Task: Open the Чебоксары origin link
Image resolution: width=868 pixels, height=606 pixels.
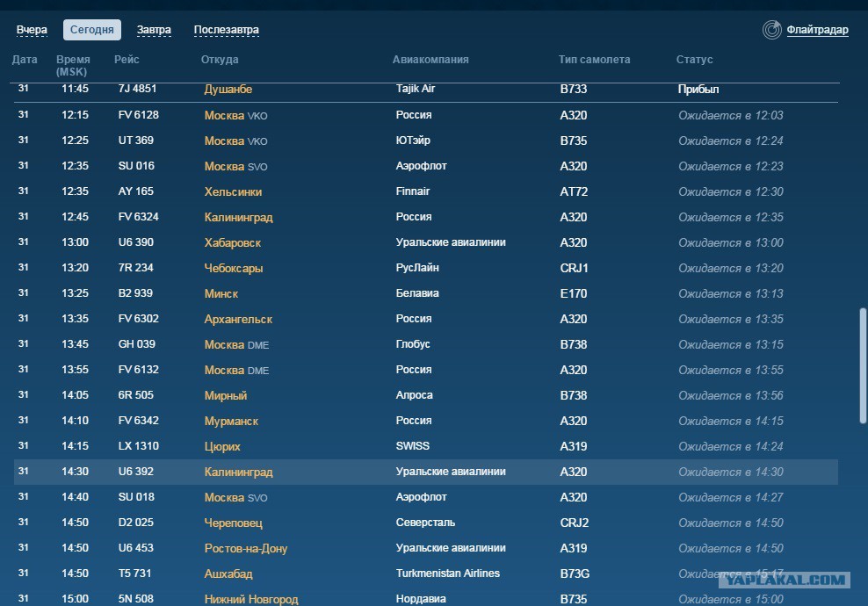Action: point(234,269)
